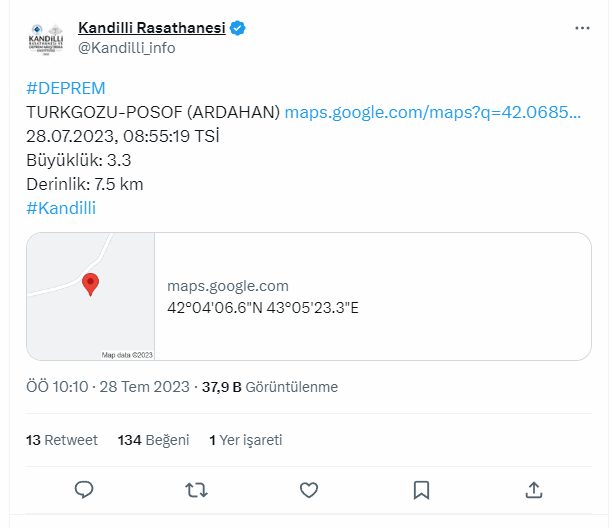This screenshot has height=528, width=614.
Task: Bookmark this tweet using bookmark icon
Action: 421,490
